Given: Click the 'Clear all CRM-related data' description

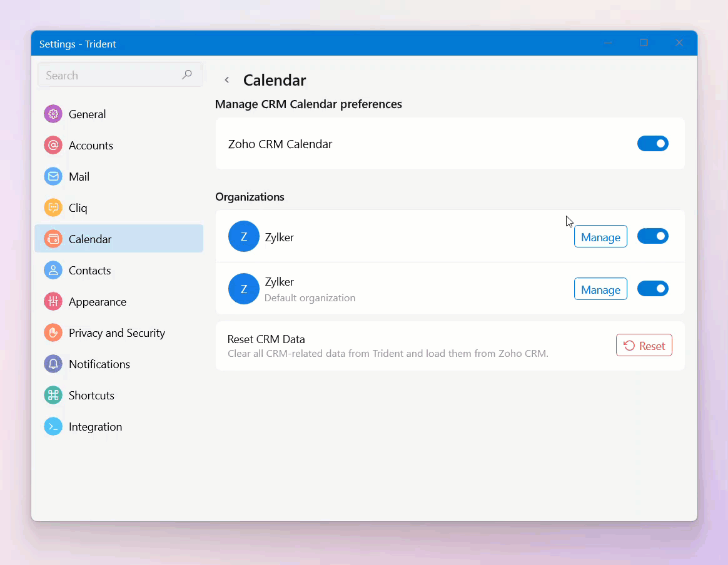Looking at the screenshot, I should tap(388, 354).
